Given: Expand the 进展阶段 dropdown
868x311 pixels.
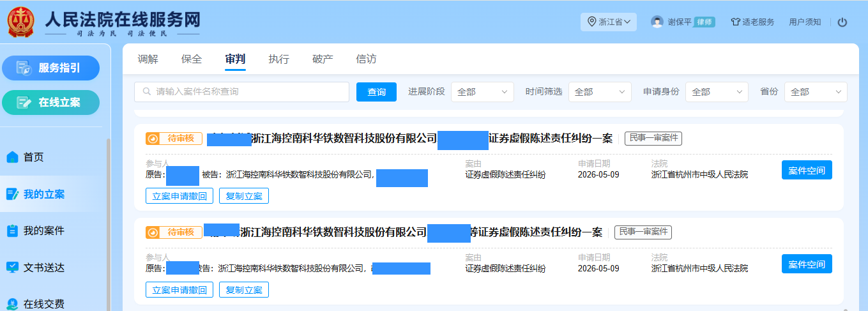Looking at the screenshot, I should pos(482,92).
